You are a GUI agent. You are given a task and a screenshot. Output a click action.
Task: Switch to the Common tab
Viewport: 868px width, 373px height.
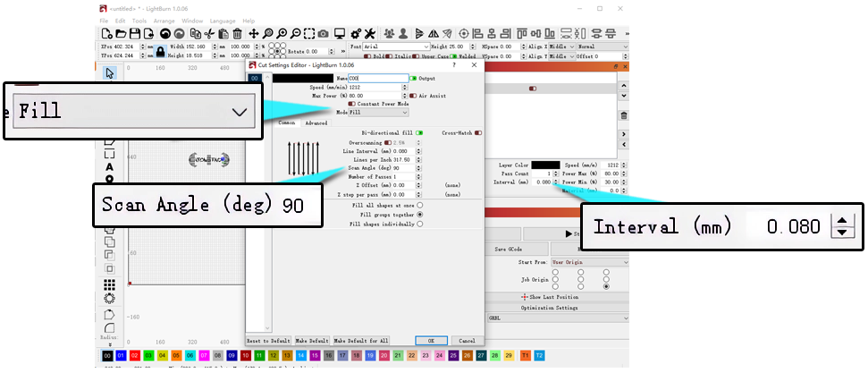point(287,123)
